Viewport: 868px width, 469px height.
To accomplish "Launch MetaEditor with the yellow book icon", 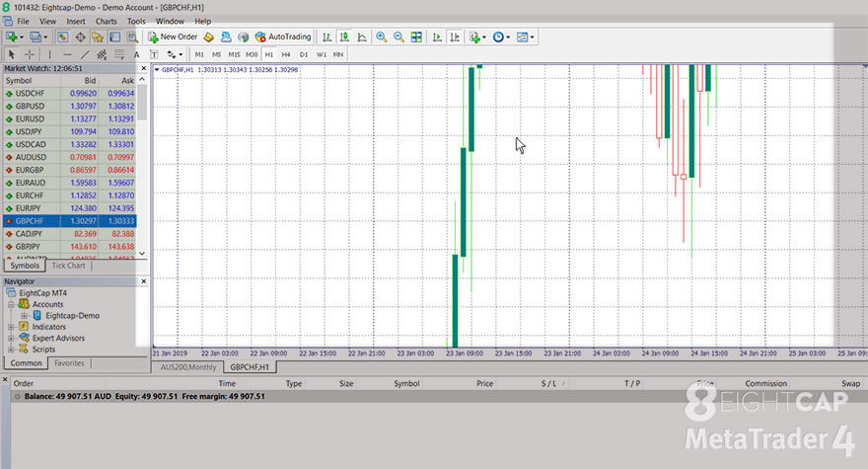I will pyautogui.click(x=209, y=38).
